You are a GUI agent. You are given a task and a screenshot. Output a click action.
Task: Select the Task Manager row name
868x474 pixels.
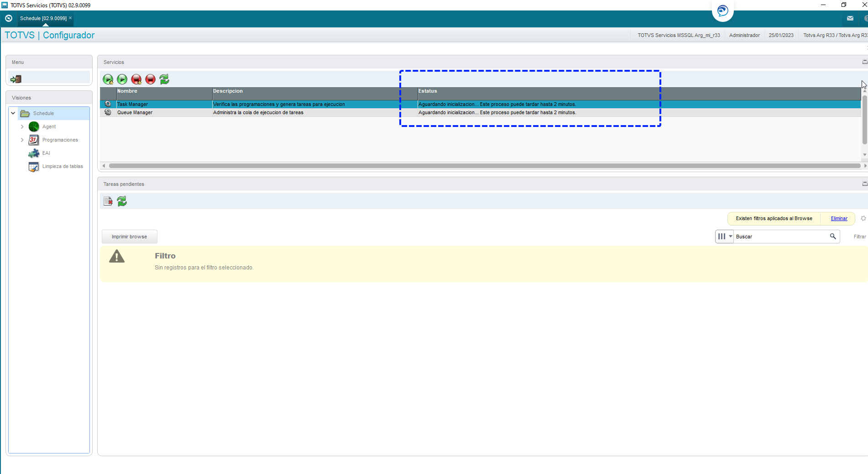[x=132, y=104]
